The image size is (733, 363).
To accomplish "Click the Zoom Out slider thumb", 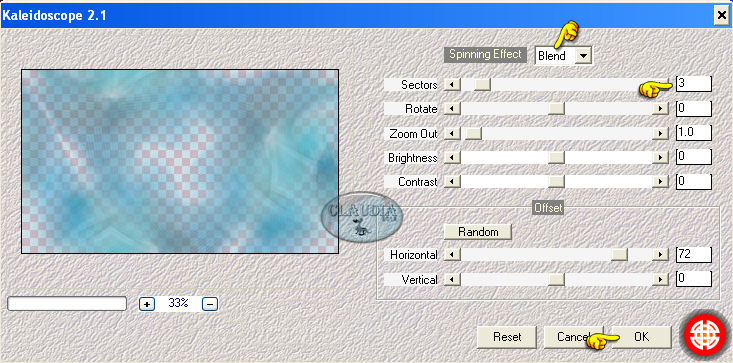I will [x=473, y=134].
